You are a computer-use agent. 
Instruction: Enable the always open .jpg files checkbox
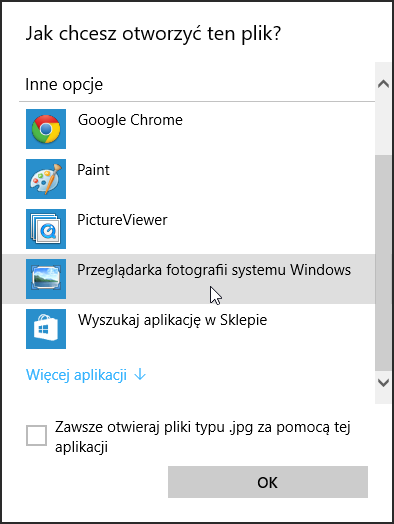(36, 435)
